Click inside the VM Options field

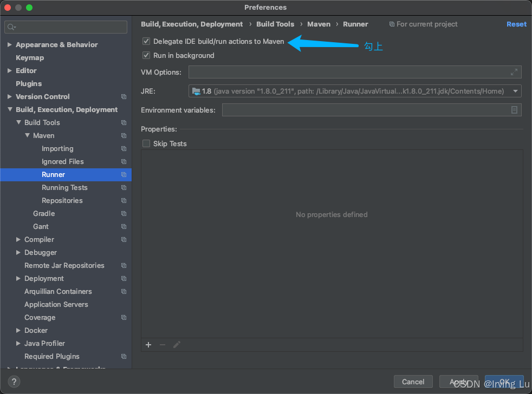tap(355, 72)
